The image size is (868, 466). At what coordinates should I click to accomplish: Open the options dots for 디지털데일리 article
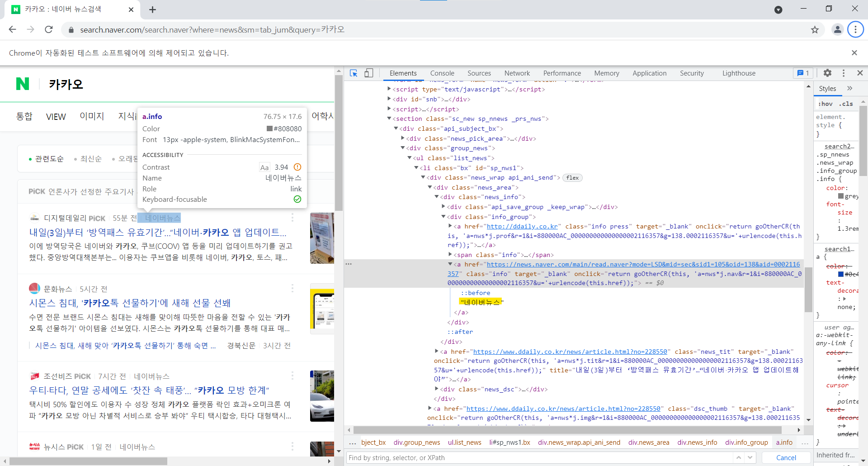point(292,218)
